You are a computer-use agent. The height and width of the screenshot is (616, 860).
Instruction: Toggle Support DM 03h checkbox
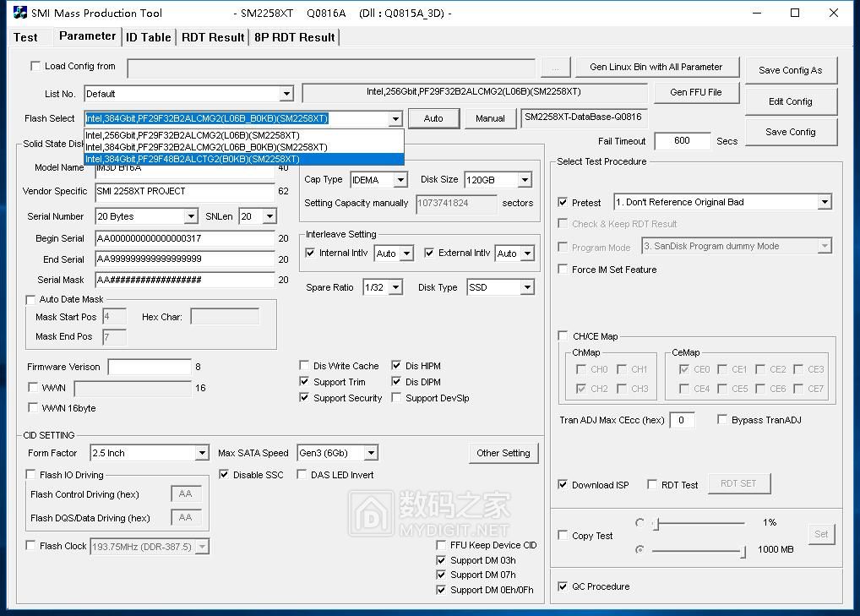(x=441, y=560)
